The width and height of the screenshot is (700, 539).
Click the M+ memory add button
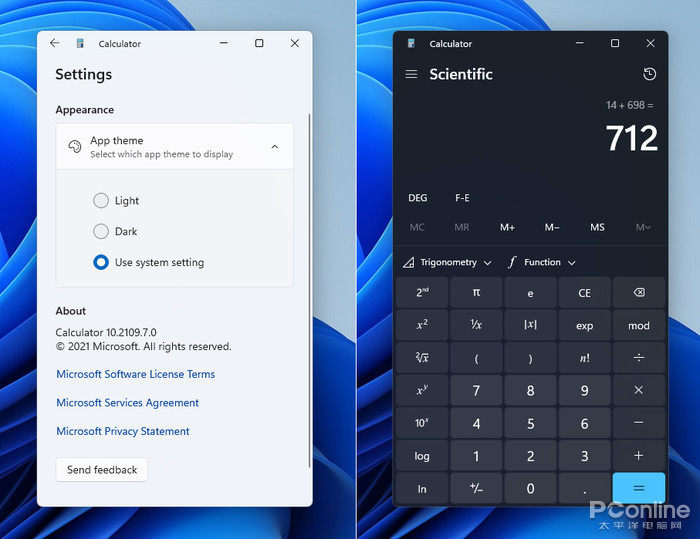point(507,227)
